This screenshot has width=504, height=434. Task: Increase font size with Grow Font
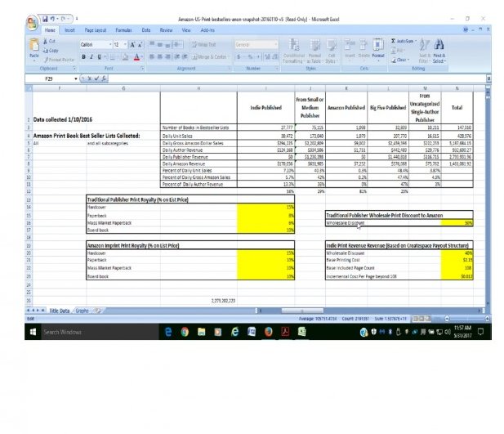(132, 45)
